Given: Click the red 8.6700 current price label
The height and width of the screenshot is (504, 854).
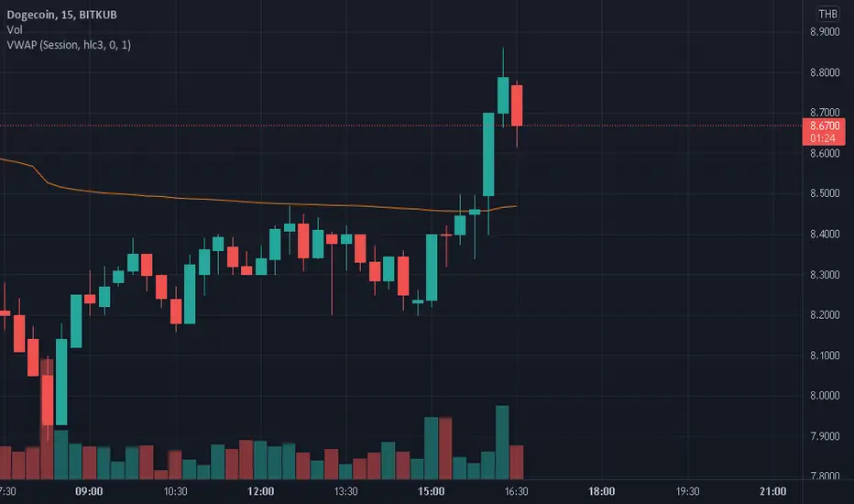Looking at the screenshot, I should pos(824,126).
